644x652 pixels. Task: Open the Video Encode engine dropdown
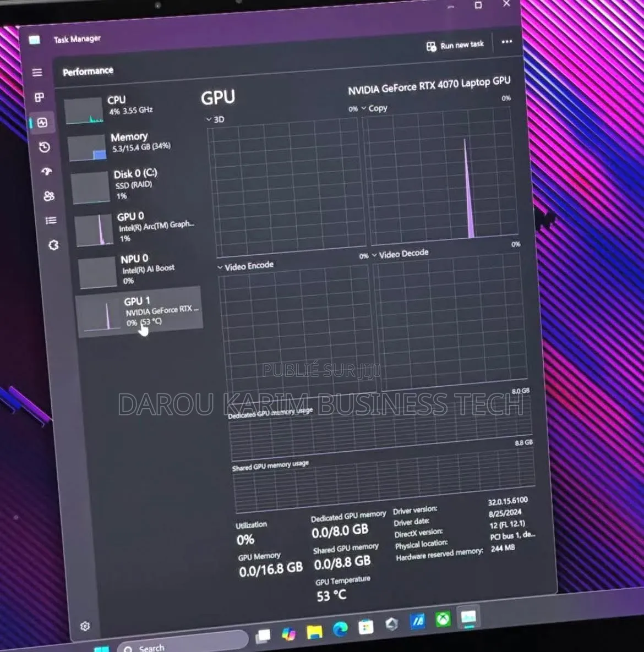click(x=245, y=266)
